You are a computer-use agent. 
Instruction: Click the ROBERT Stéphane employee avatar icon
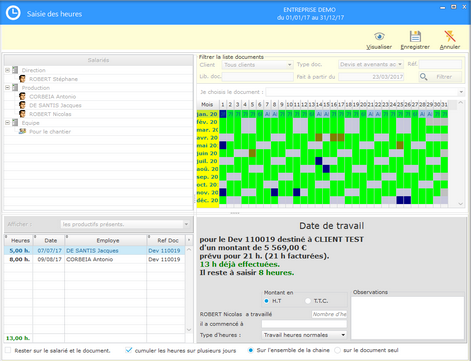coord(22,79)
